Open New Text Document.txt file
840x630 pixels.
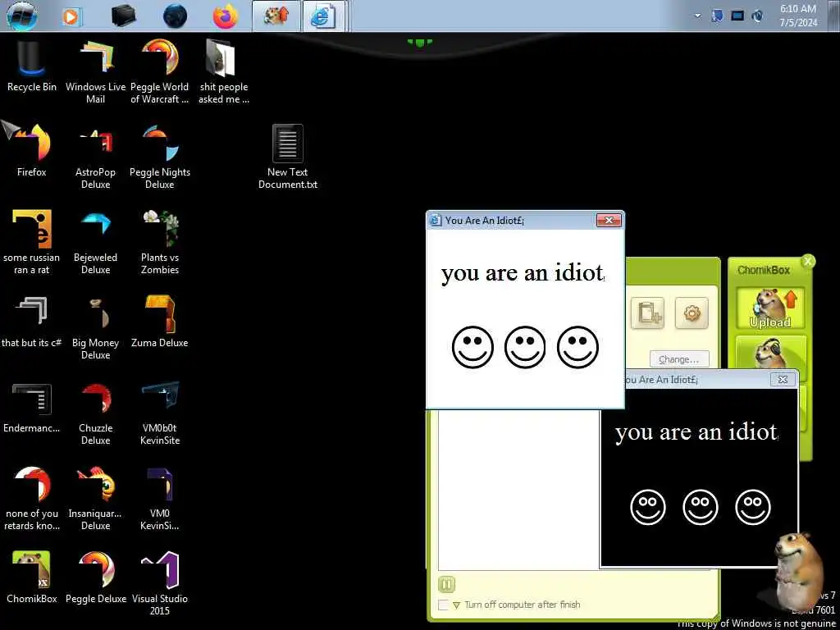tap(288, 157)
